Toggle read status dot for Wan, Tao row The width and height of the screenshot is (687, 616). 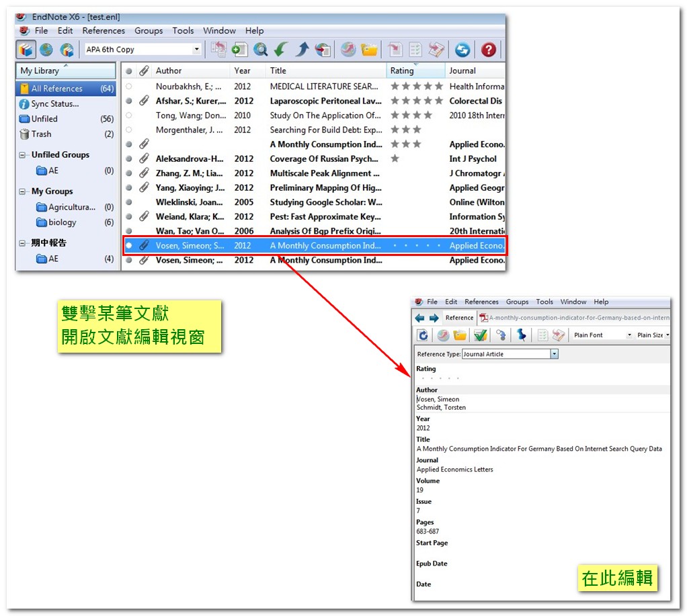[129, 231]
